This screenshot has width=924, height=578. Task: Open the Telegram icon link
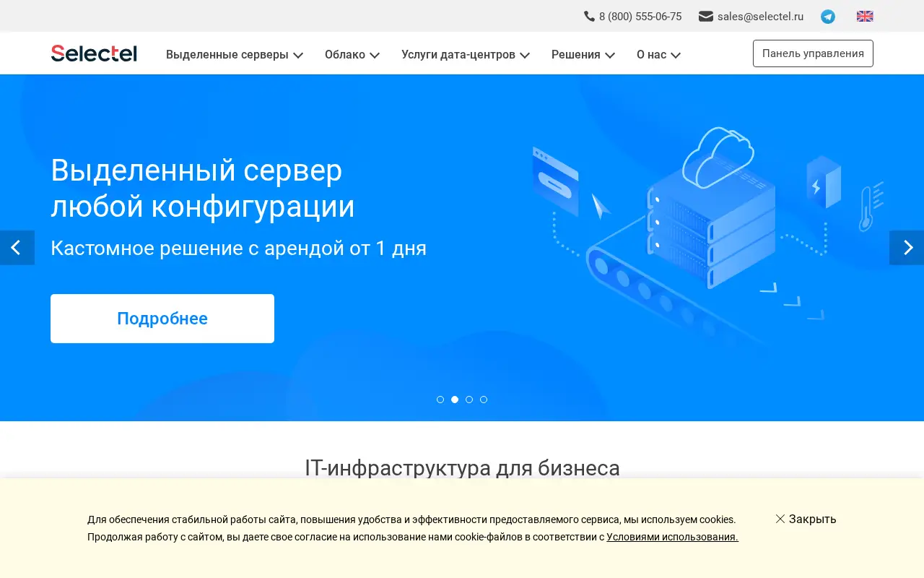coord(828,17)
